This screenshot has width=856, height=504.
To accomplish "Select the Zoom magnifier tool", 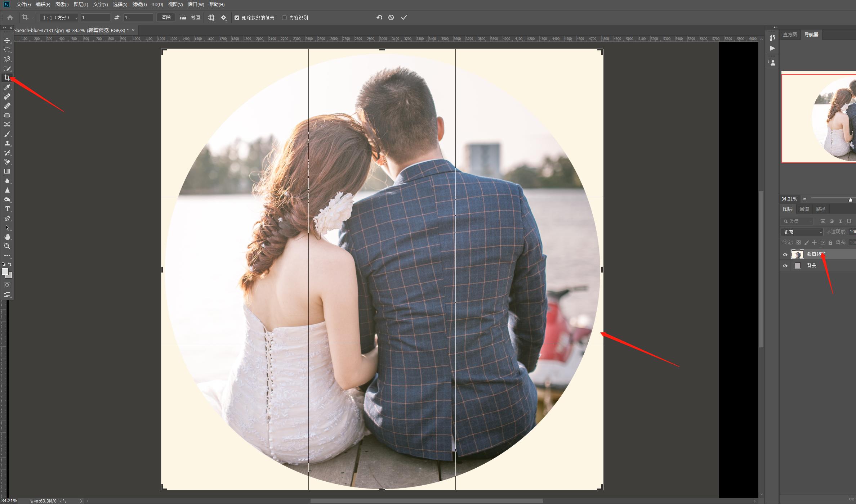I will (x=7, y=246).
